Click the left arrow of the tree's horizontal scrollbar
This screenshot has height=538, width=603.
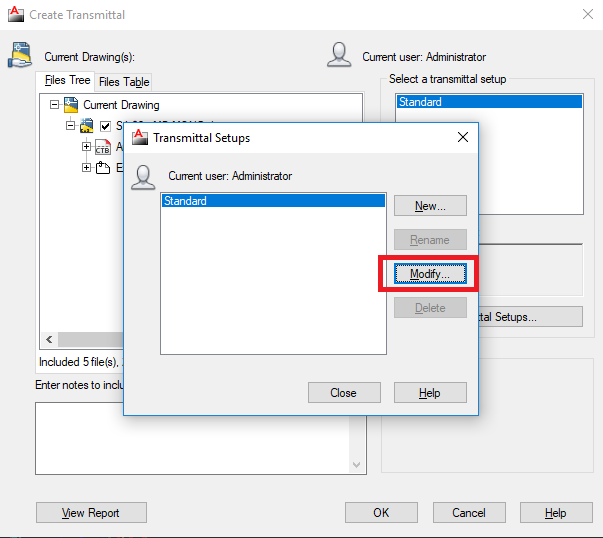pos(48,340)
